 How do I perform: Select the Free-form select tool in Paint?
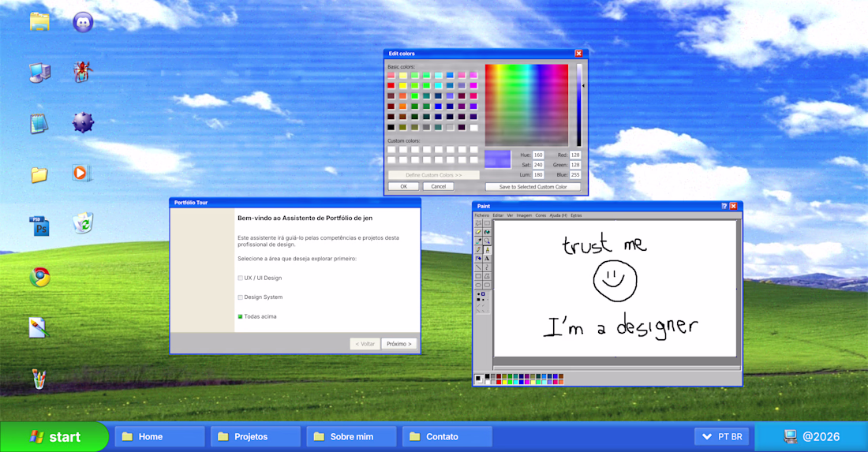point(478,223)
